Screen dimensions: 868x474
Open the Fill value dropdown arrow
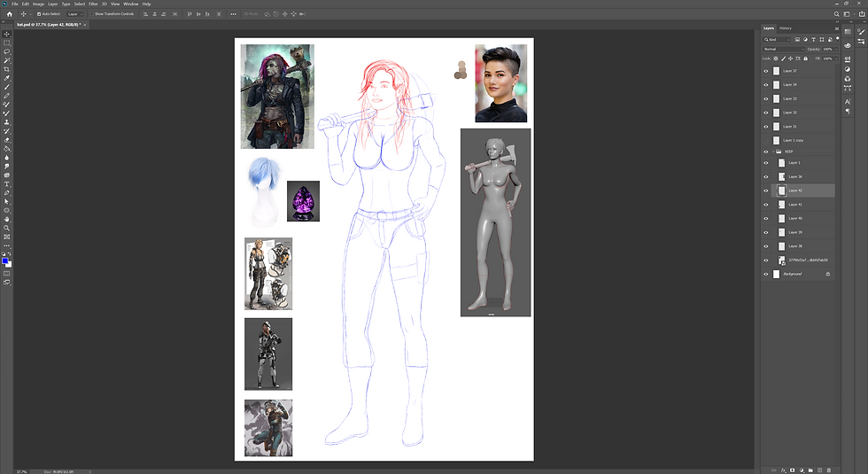point(836,58)
